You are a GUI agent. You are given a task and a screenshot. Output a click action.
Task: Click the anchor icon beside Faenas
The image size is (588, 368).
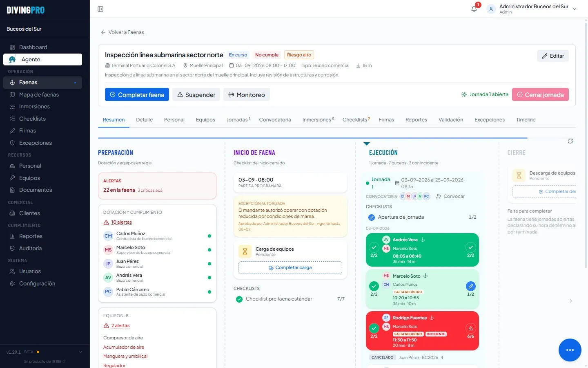tap(12, 83)
